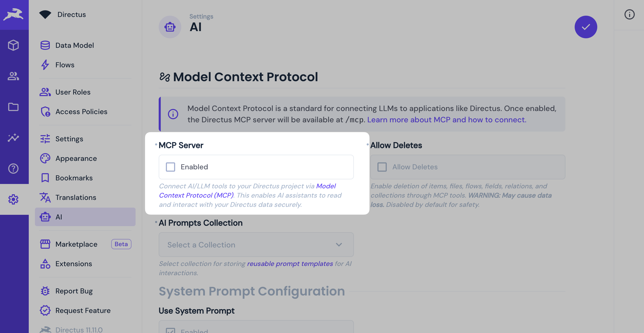This screenshot has width=644, height=333.
Task: Click the Beta badge next to Marketplace
Action: click(121, 244)
